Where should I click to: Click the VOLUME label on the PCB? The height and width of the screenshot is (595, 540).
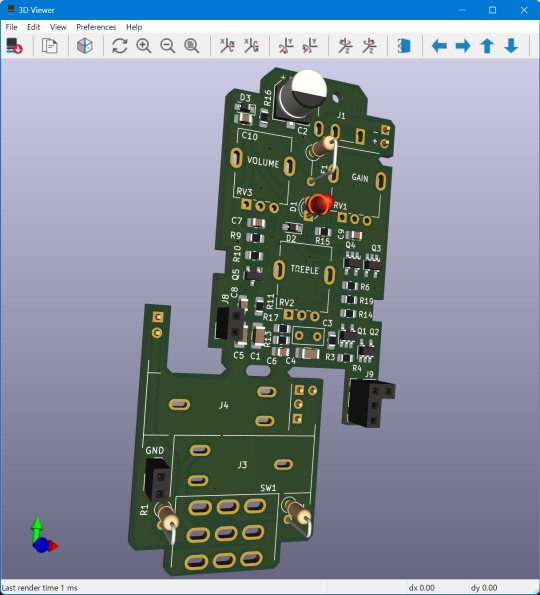click(x=263, y=162)
